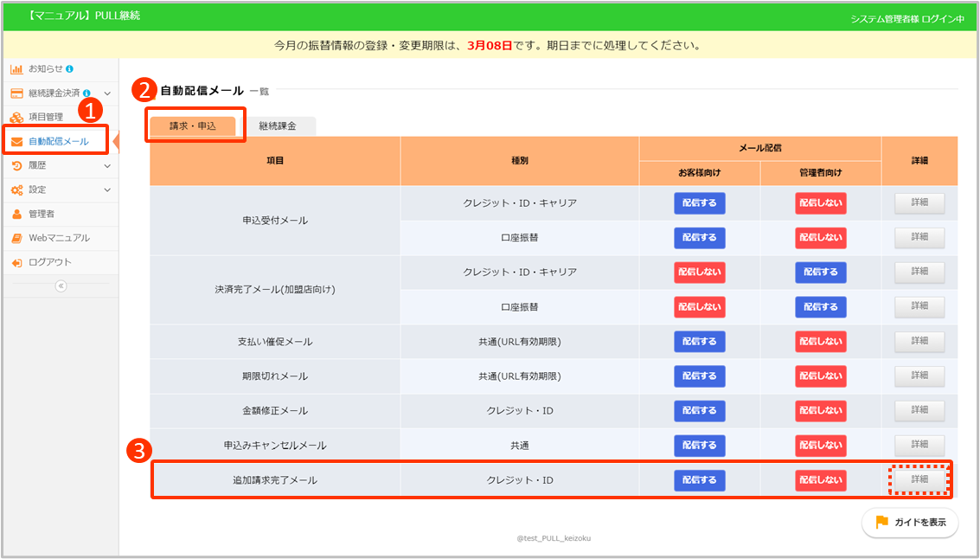Toggle admin mail for 金額修正メール
The height and width of the screenshot is (559, 980).
point(821,411)
